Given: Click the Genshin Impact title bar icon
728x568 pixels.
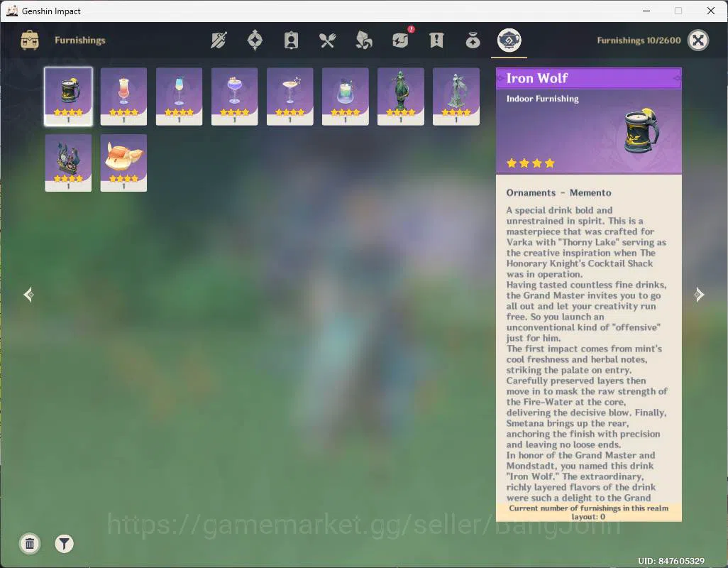Looking at the screenshot, I should coord(12,11).
